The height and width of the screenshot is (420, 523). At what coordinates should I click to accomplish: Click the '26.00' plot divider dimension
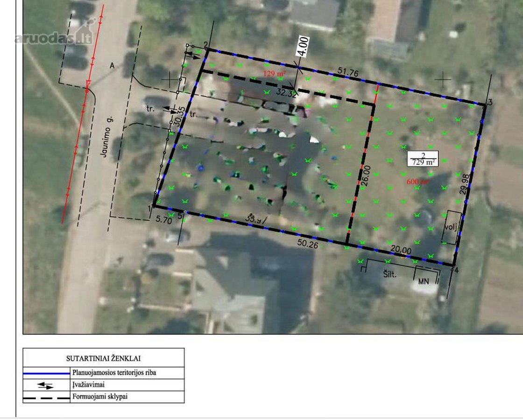pos(366,176)
